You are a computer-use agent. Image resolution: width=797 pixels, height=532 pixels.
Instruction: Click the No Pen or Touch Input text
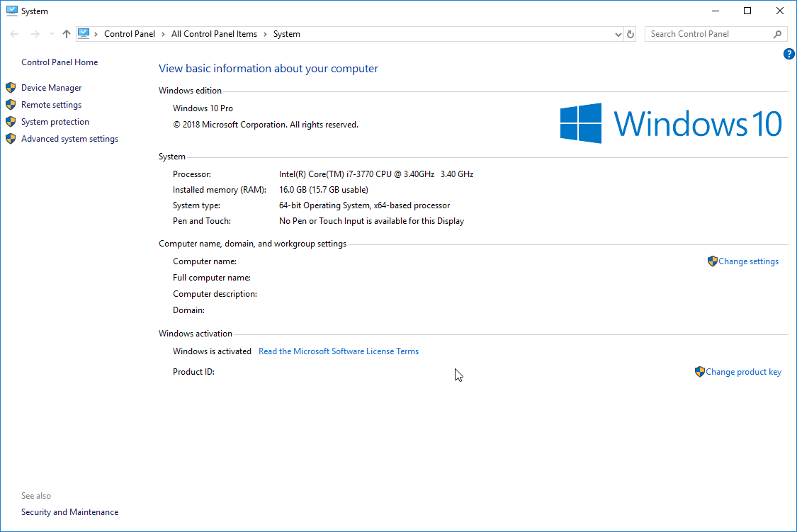[371, 221]
